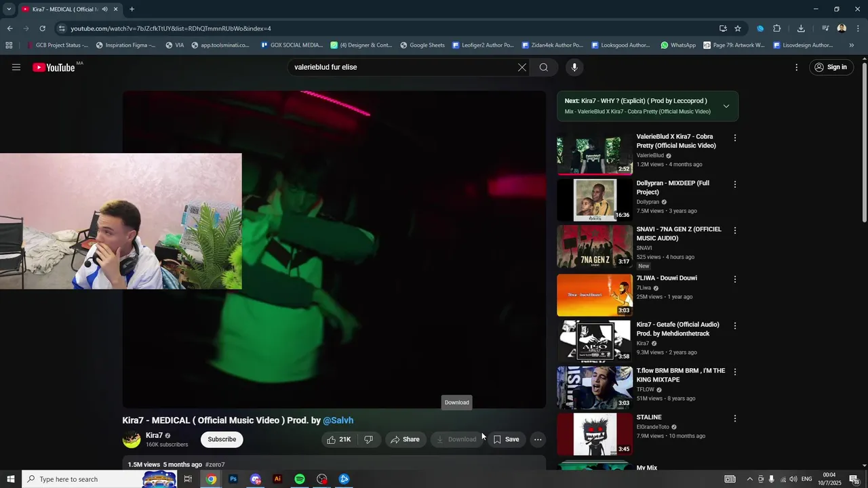Sign in to YouTube
Viewport: 868px width, 488px height.
tap(831, 67)
